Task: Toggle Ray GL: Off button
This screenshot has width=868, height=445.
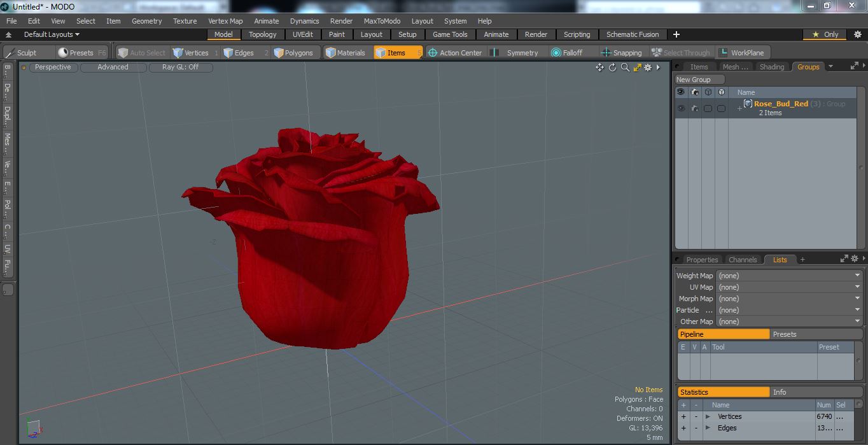Action: coord(180,67)
